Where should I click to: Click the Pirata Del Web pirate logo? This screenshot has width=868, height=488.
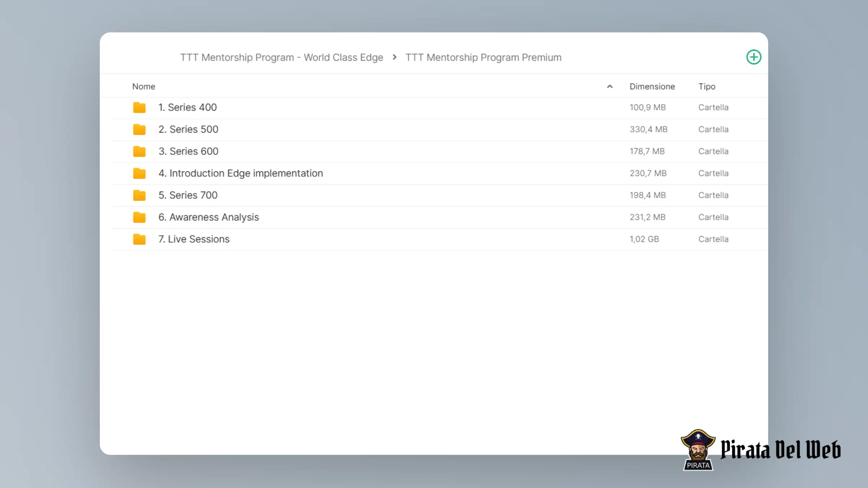(698, 449)
